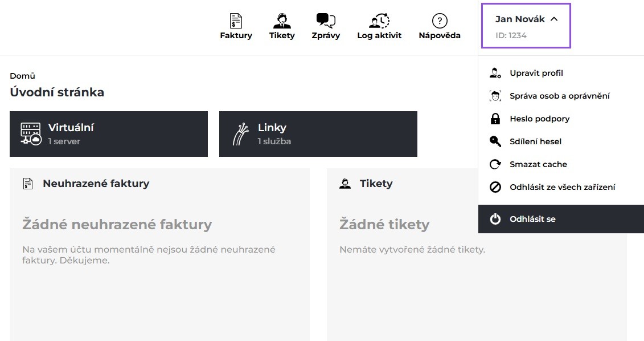This screenshot has width=644, height=341.
Task: Click the Neuhrazené faktury panel heading
Action: [96, 184]
